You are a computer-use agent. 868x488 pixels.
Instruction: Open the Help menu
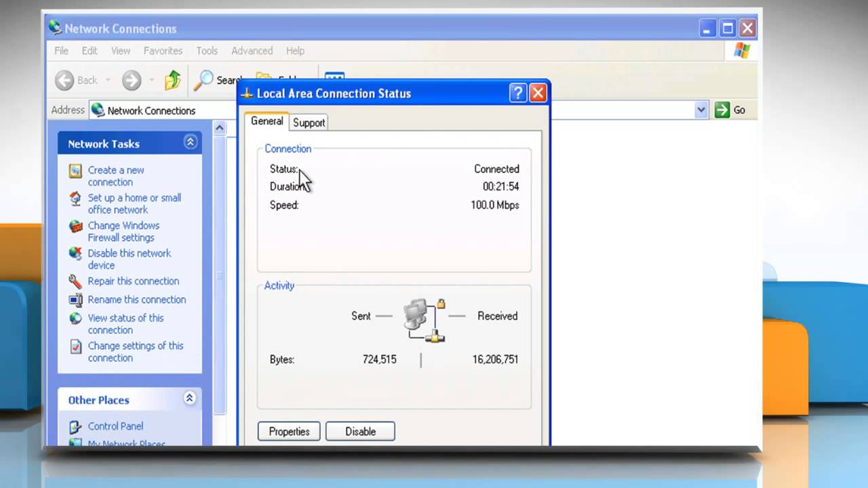(x=295, y=51)
